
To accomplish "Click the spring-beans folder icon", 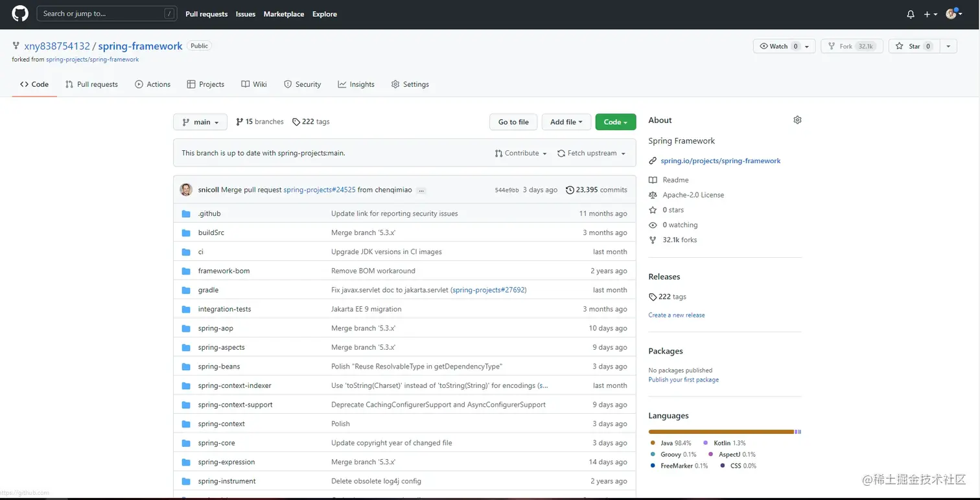I will (186, 367).
